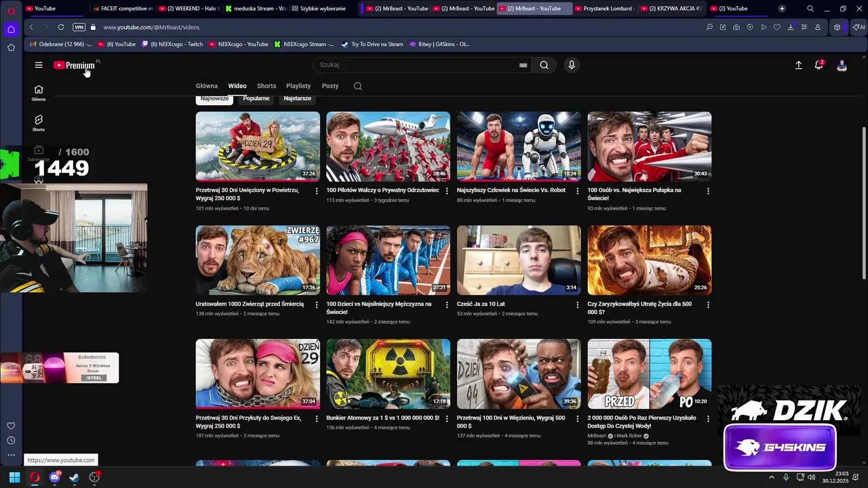
Task: Open the on-screen keyboard icon in search box
Action: point(523,65)
